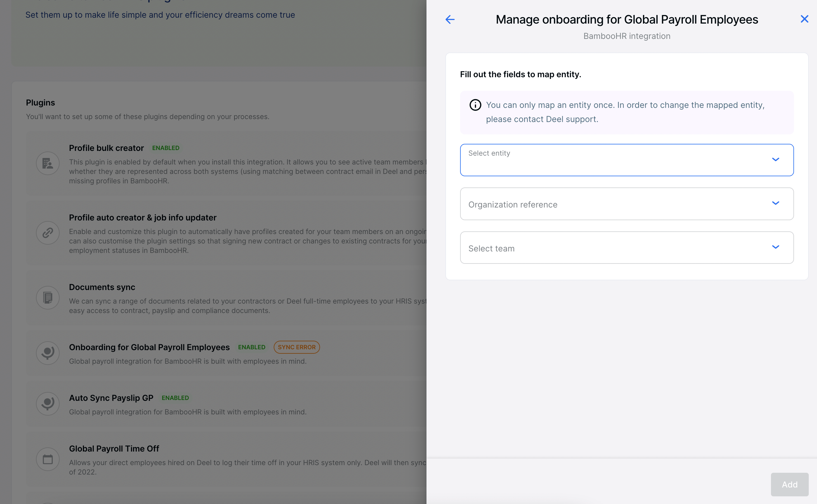Click the Auto Sync Payslip GP icon
Screen dimensions: 817x504
point(48,404)
